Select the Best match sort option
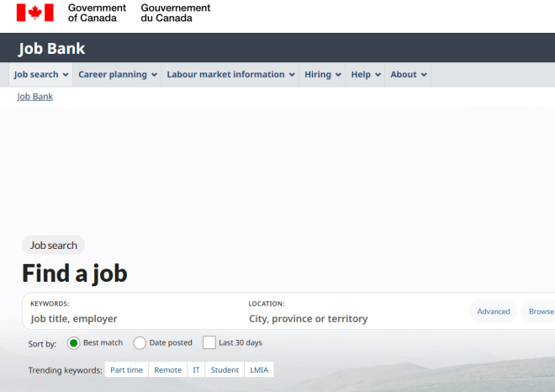Screen dimensions: 555x392 tap(74, 343)
